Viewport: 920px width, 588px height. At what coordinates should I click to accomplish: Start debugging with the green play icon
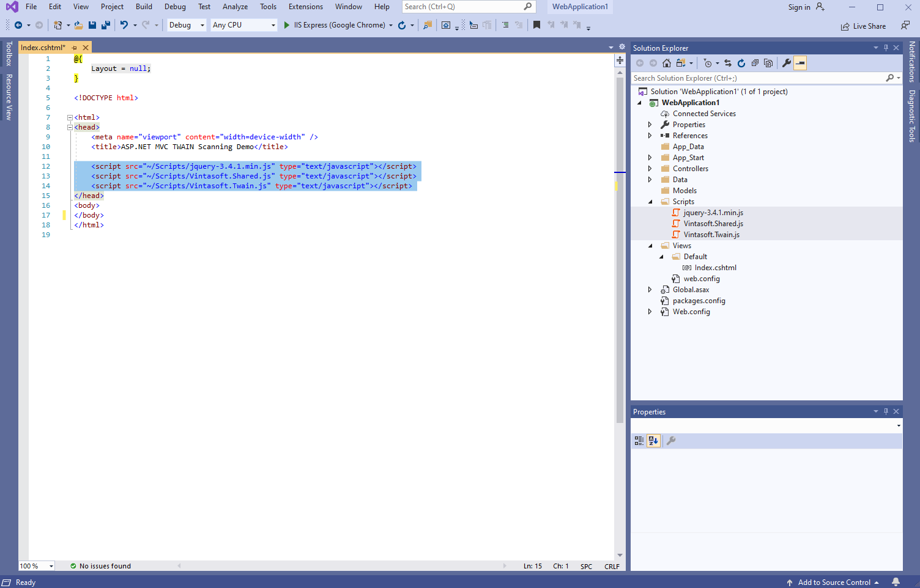pyautogui.click(x=286, y=25)
